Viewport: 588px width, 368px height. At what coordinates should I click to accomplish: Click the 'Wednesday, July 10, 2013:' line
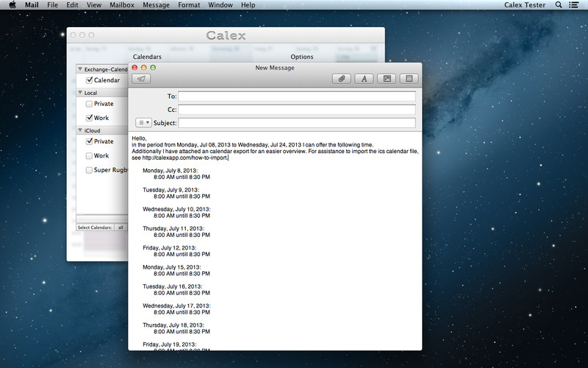[x=176, y=209]
